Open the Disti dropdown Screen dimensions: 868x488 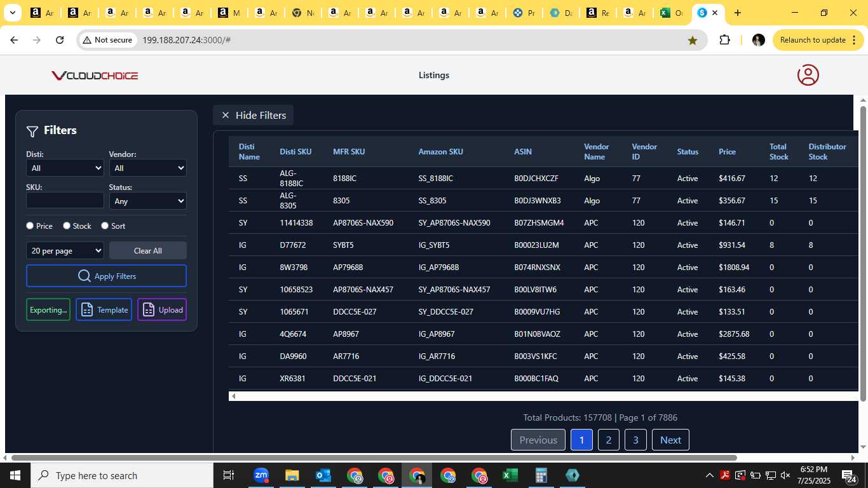click(x=65, y=168)
